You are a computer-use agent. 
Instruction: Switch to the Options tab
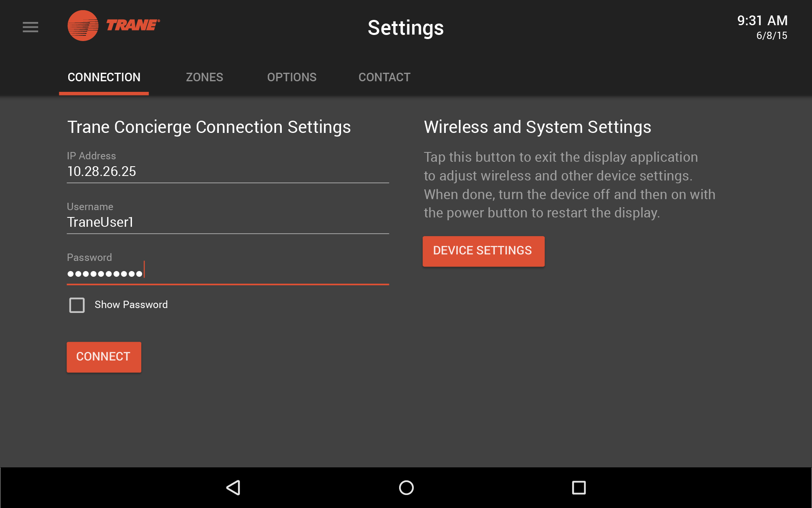(292, 77)
